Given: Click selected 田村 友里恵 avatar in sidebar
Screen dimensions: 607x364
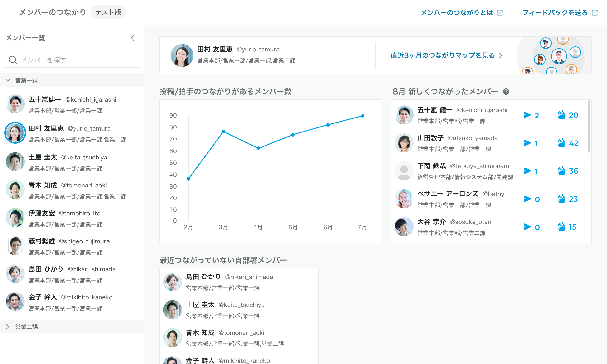Looking at the screenshot, I should (15, 133).
